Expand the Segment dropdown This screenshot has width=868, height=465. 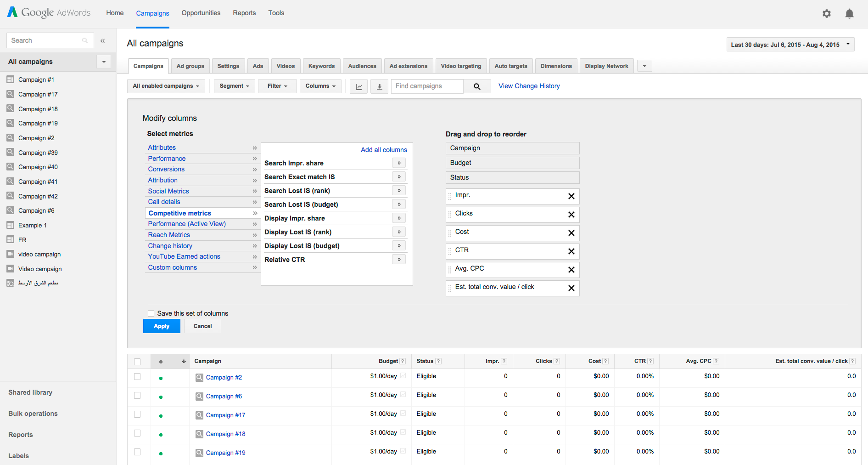click(234, 86)
